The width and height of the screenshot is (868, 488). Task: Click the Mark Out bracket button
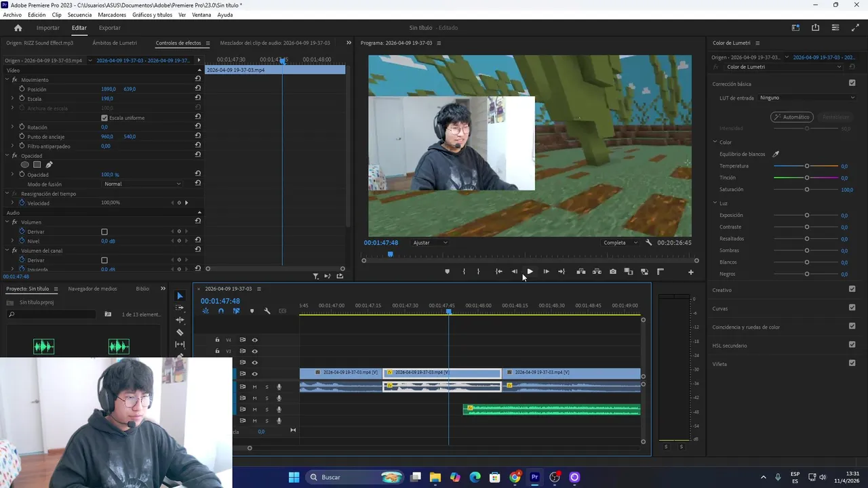point(479,272)
